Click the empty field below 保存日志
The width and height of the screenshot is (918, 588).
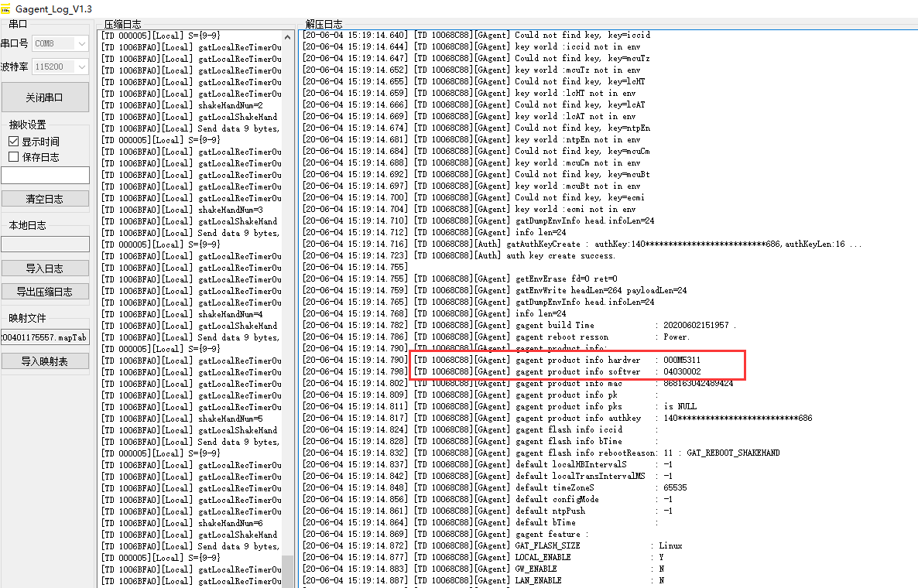[45, 176]
